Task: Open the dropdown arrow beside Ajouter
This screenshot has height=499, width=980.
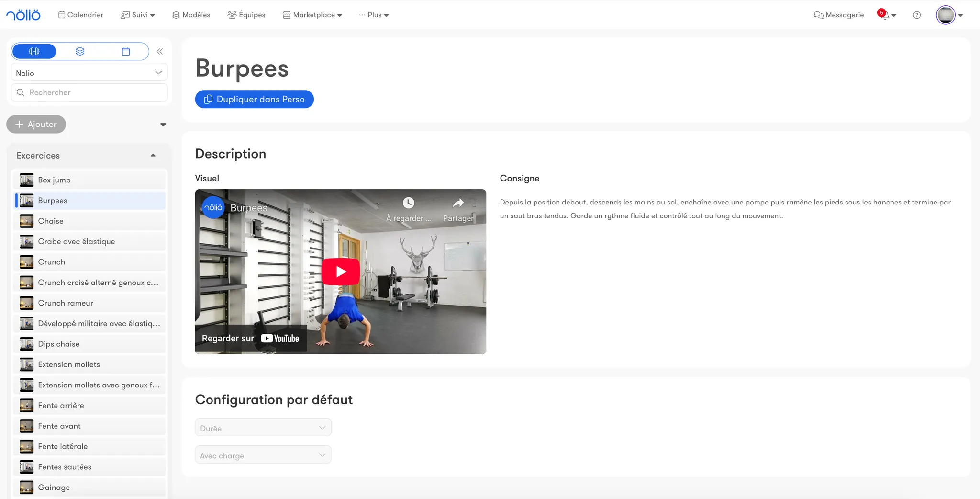Action: [x=163, y=125]
